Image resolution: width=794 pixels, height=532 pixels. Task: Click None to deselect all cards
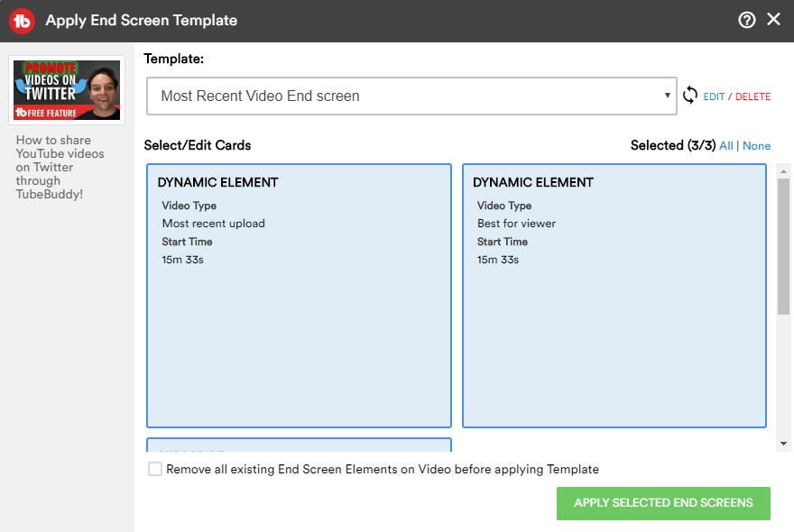coord(756,146)
